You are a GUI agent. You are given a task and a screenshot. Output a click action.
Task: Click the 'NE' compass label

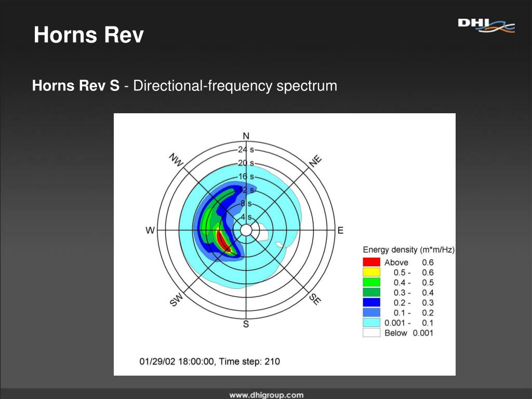tap(315, 161)
